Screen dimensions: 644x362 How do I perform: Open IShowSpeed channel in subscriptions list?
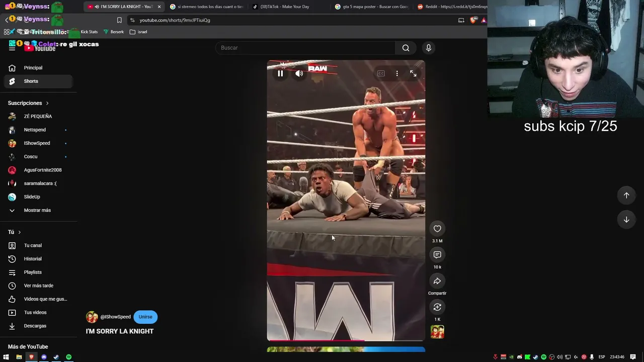pos(38,143)
